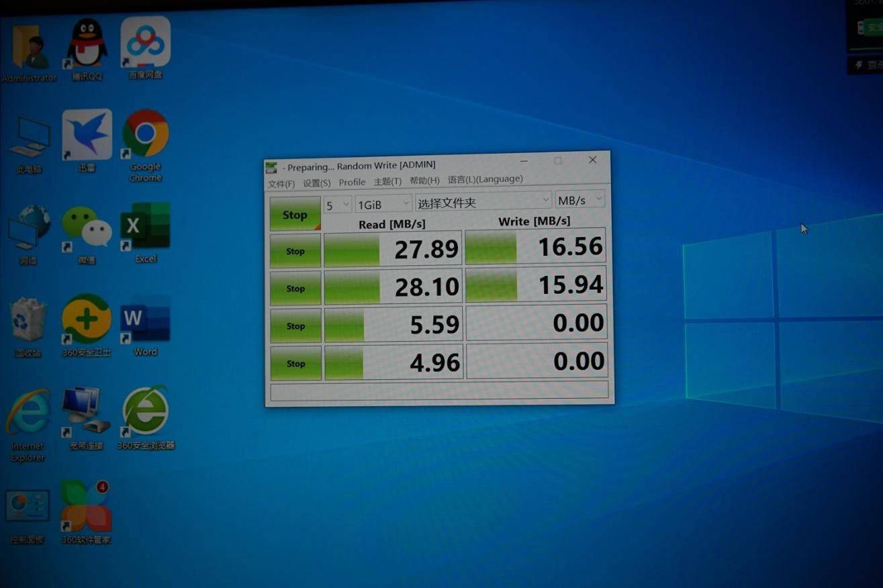Click the 28.10 read result

393,287
